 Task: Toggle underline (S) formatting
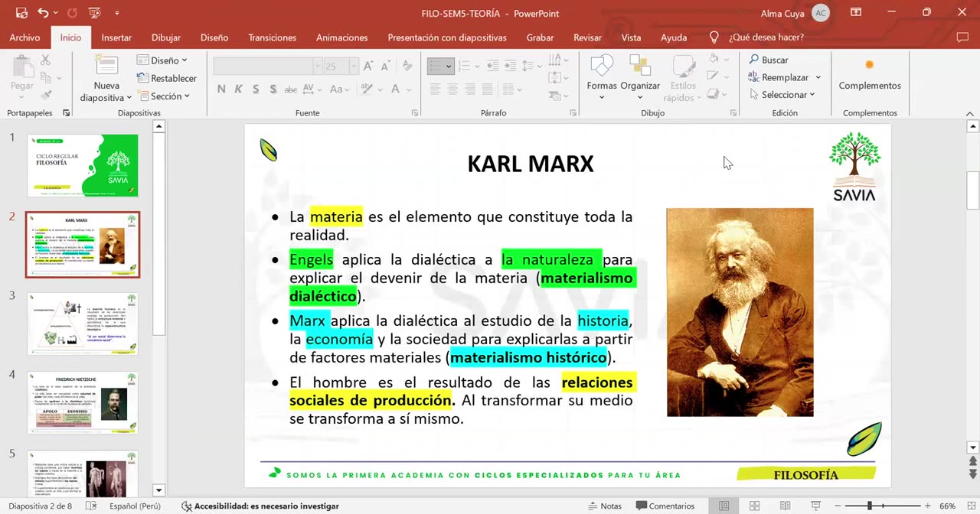[256, 89]
